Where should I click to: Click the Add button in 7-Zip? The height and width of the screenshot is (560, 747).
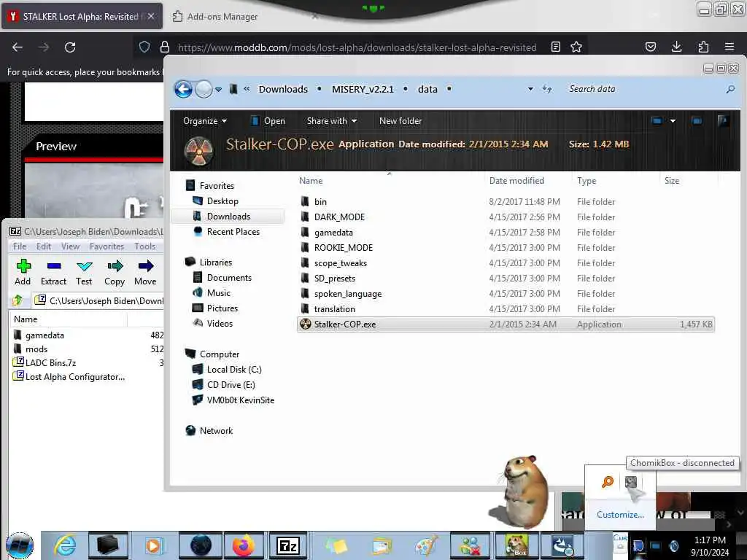23,272
